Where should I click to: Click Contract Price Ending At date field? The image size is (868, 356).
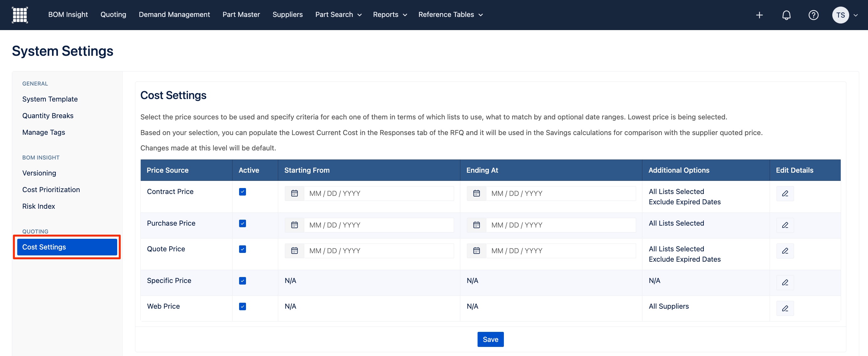561,193
